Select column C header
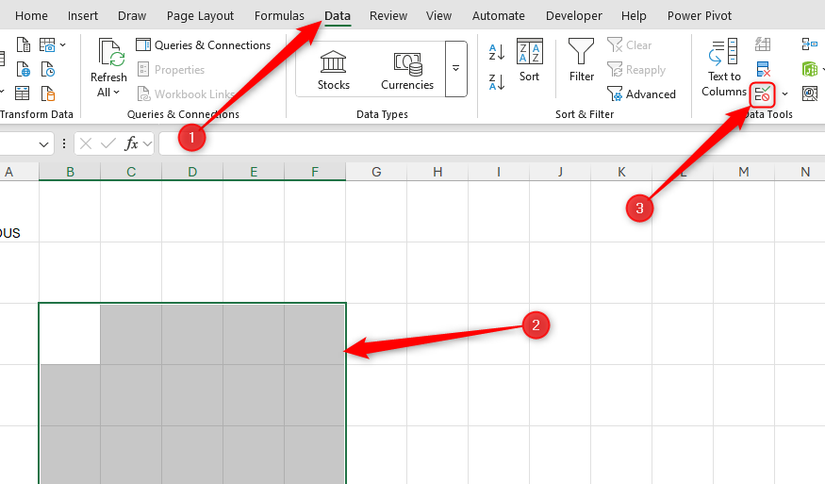This screenshot has width=825, height=484. click(131, 172)
